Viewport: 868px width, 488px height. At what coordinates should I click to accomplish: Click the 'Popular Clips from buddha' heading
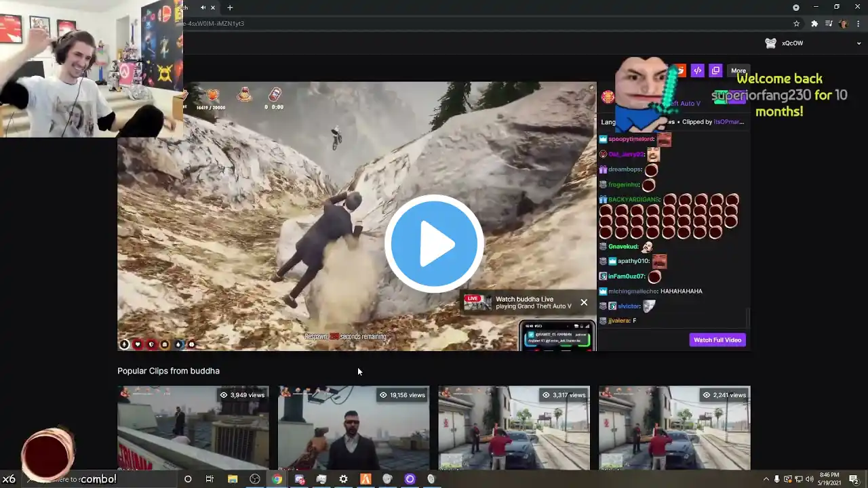point(168,371)
